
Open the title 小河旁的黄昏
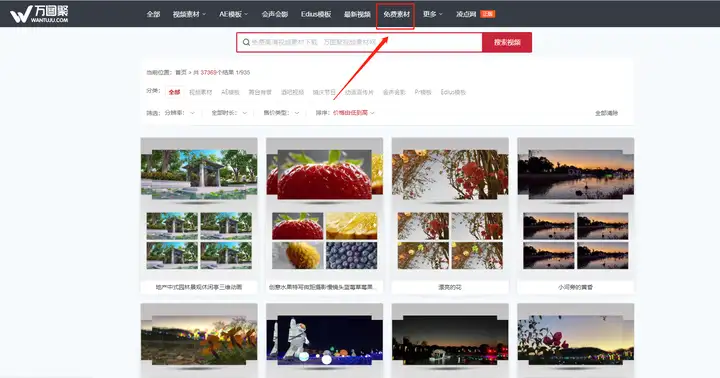point(575,287)
